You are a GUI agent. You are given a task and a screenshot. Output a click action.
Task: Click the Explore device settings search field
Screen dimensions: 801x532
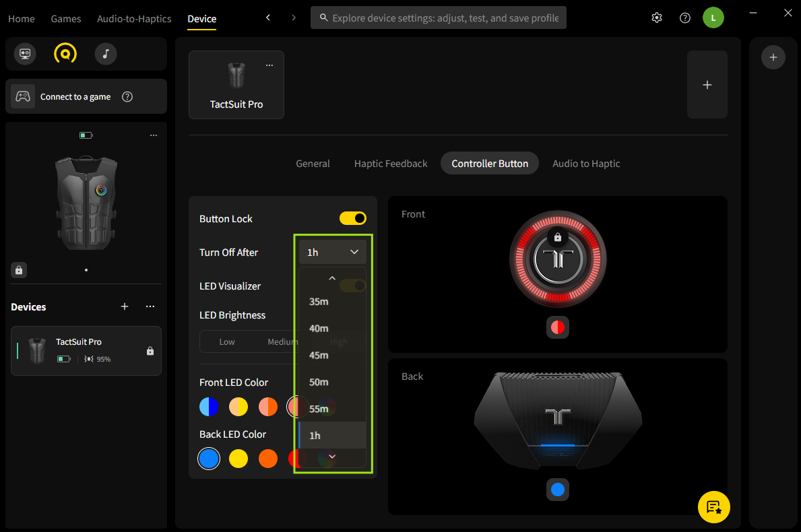pos(439,18)
